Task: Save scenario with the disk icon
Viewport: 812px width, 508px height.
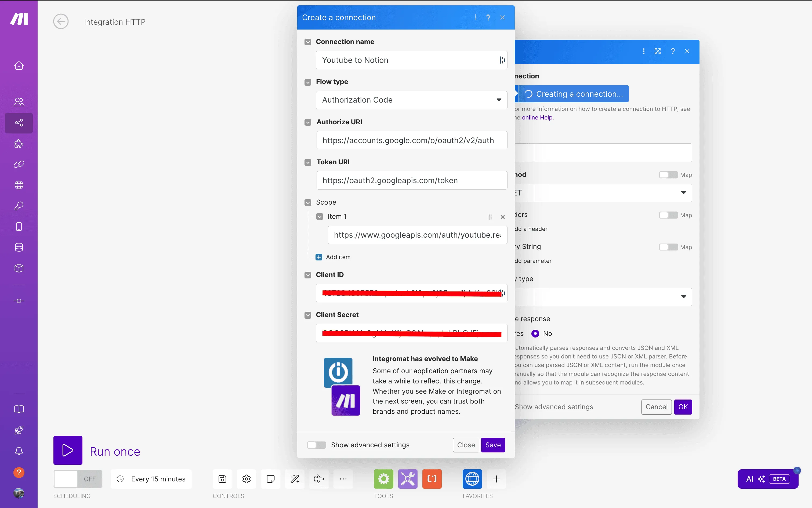Action: [222, 479]
